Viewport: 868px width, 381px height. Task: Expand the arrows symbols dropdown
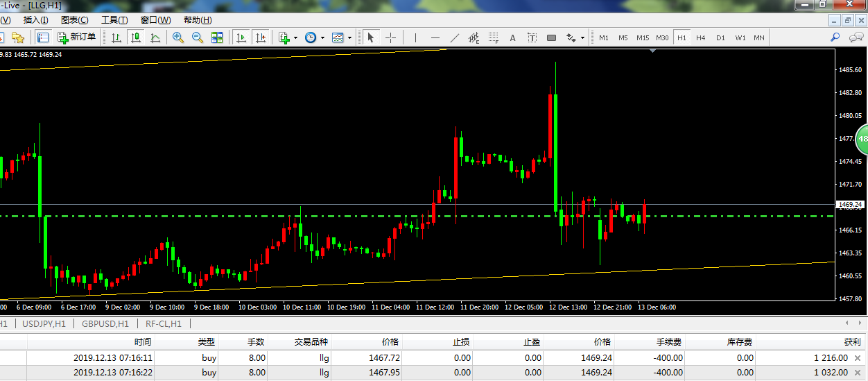tap(583, 37)
